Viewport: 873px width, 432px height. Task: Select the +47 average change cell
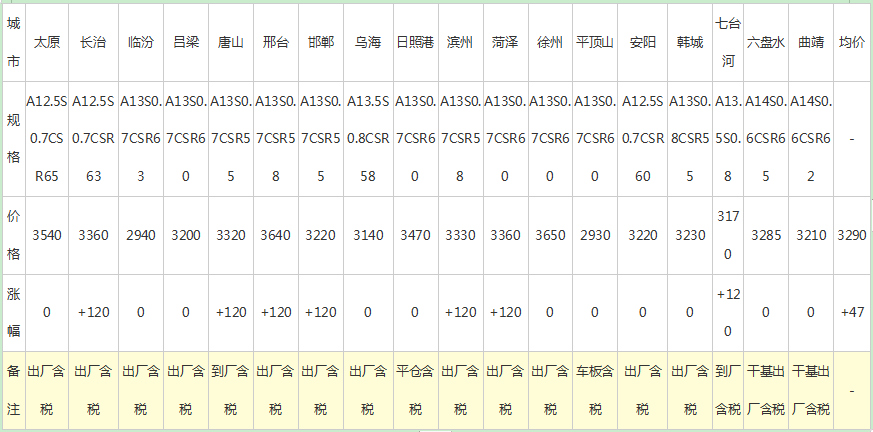tap(851, 313)
